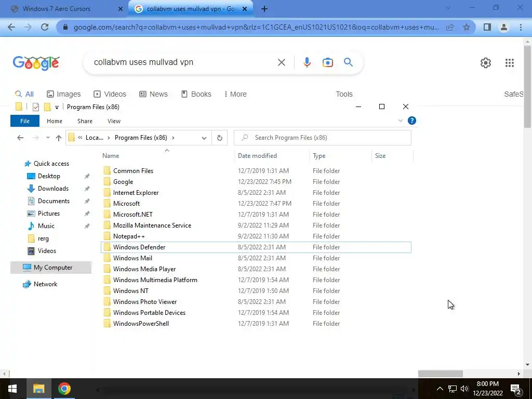Clear the Google search query with X
This screenshot has height=399, width=532.
pyautogui.click(x=281, y=62)
